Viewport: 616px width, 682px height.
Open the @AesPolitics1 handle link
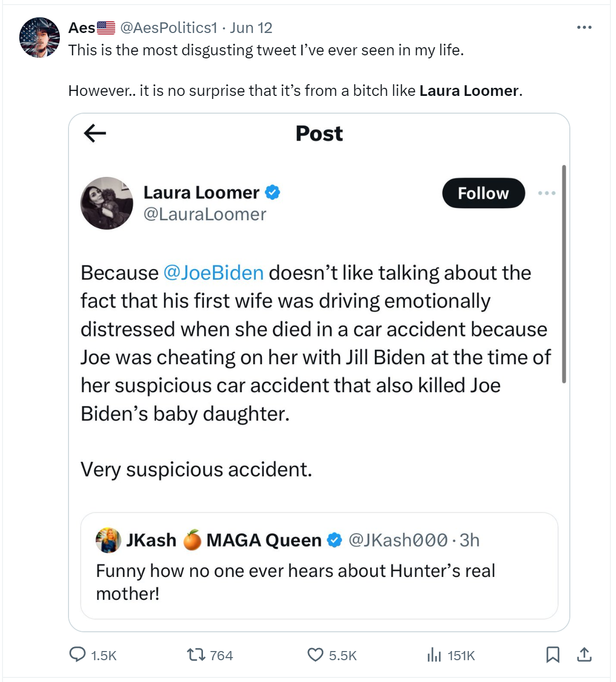click(x=168, y=27)
